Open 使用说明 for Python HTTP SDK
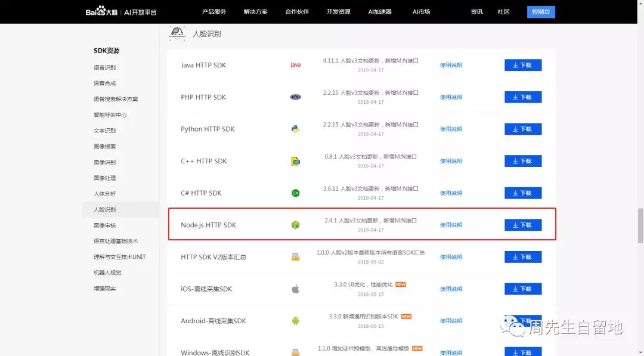 click(451, 129)
